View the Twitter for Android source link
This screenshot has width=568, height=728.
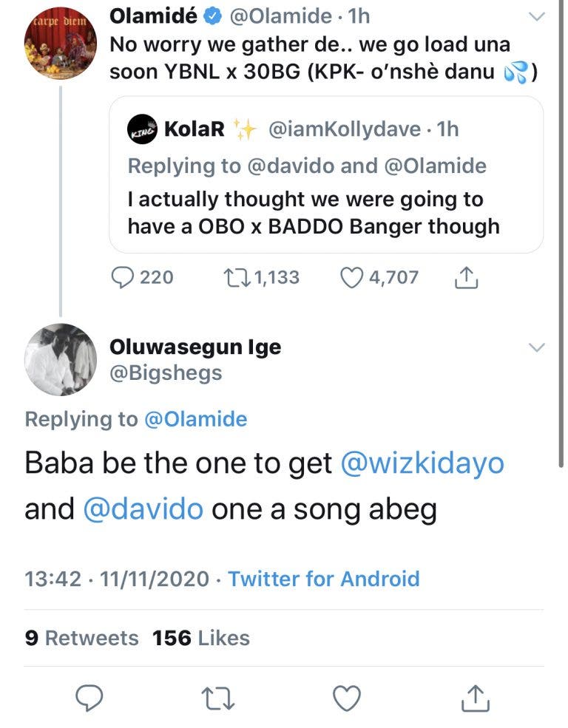click(x=323, y=578)
